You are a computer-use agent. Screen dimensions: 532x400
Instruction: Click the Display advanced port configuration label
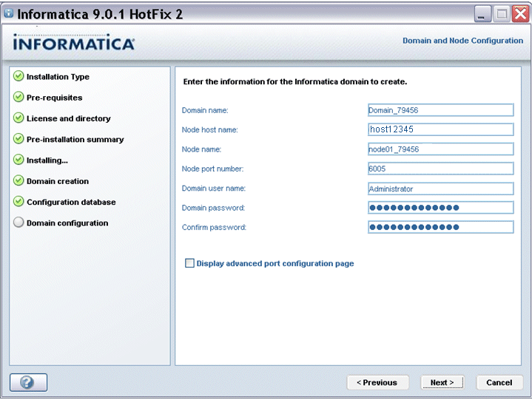[x=275, y=263]
